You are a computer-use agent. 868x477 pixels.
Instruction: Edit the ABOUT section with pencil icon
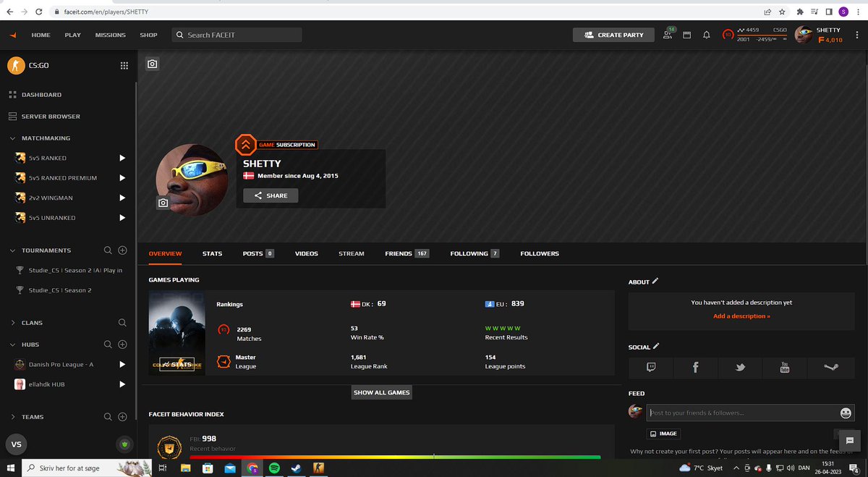(x=655, y=281)
